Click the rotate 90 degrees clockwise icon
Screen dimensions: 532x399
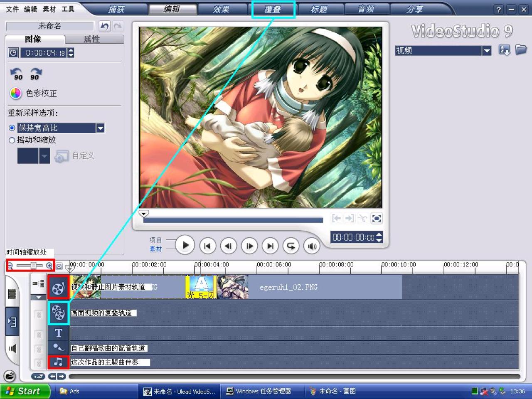35,74
